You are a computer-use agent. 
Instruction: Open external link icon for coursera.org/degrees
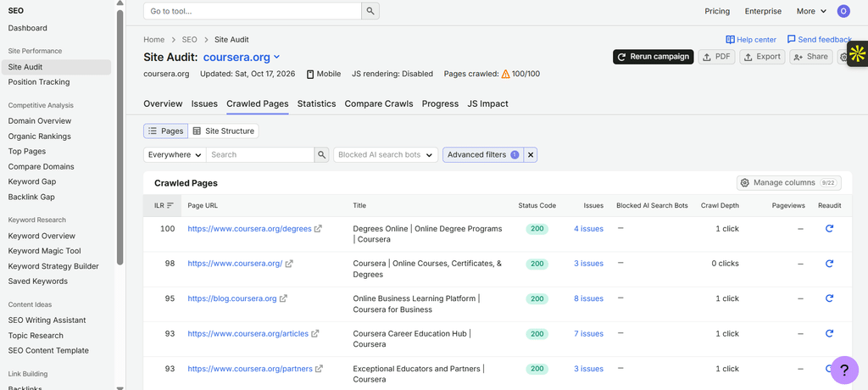[318, 229]
